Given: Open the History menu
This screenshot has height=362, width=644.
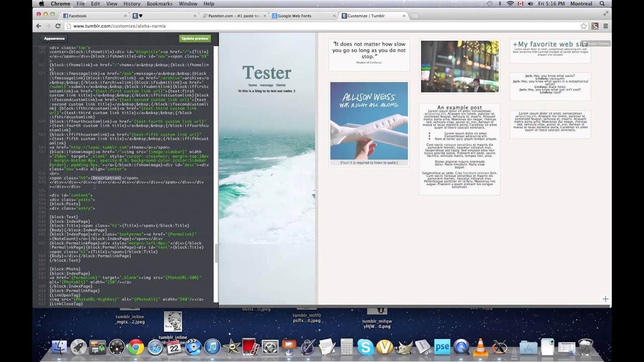Looking at the screenshot, I should coord(132,4).
